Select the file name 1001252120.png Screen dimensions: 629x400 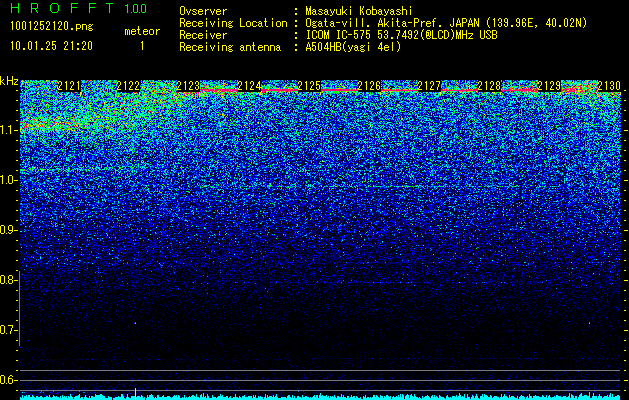click(52, 27)
